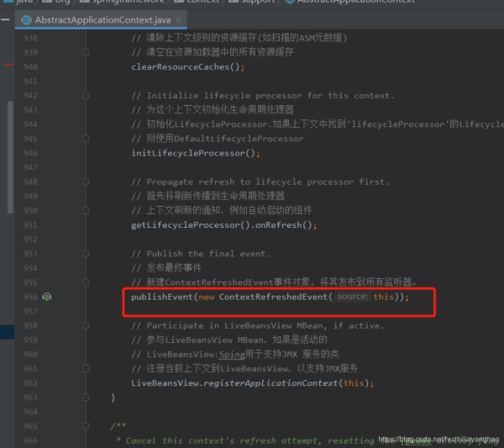Click LiveBeansView class reference on line 962
The height and width of the screenshot is (448, 504).
[165, 383]
